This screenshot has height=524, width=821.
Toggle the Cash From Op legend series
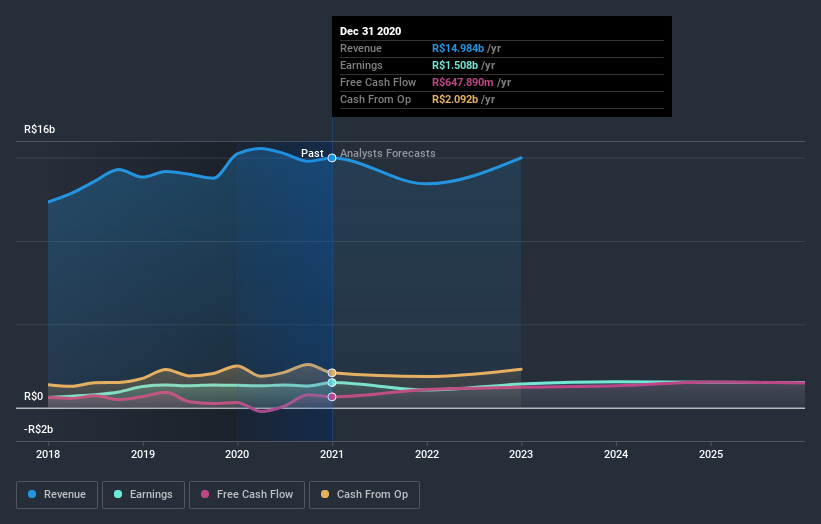pos(364,495)
